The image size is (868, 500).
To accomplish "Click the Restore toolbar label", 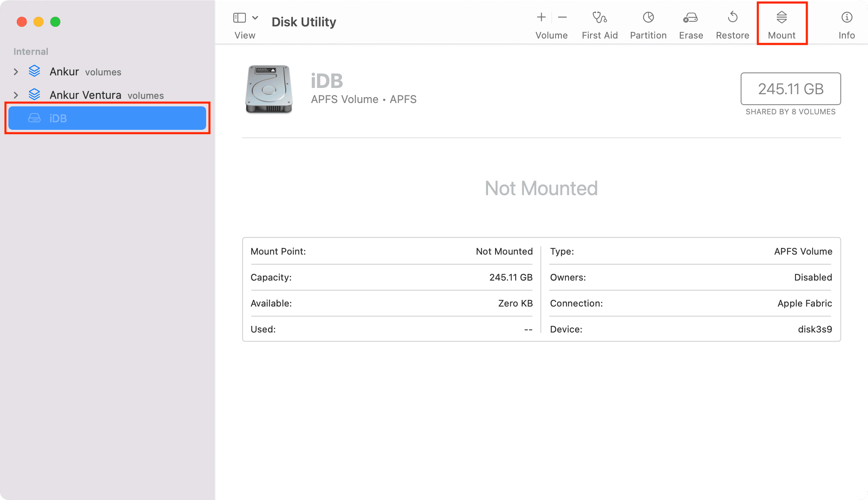I will coord(732,35).
